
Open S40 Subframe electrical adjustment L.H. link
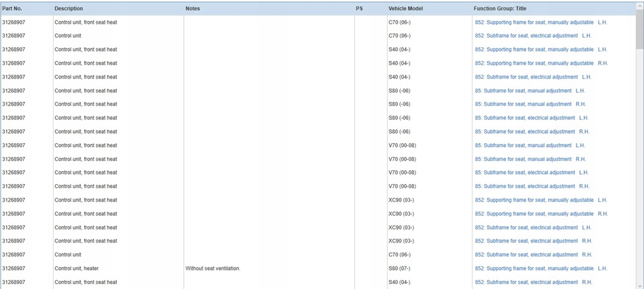pos(533,77)
